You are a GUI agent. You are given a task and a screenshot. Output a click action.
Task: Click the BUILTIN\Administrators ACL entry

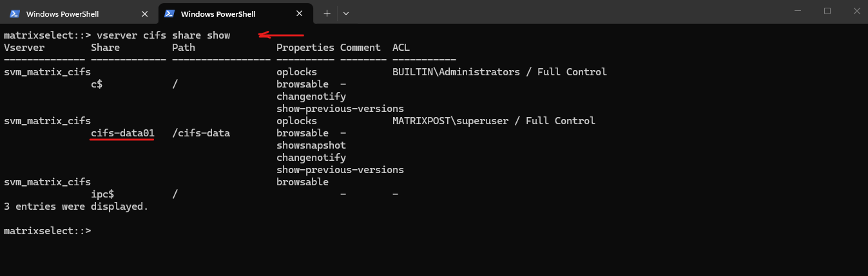click(x=499, y=72)
